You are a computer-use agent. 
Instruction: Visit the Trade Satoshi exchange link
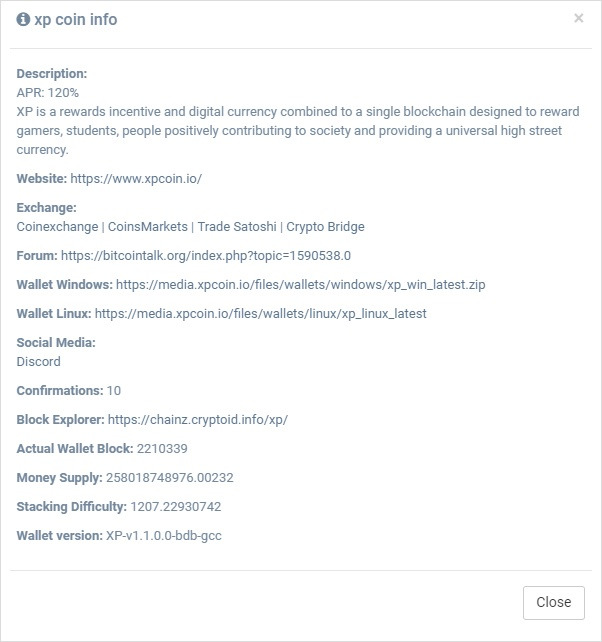237,227
